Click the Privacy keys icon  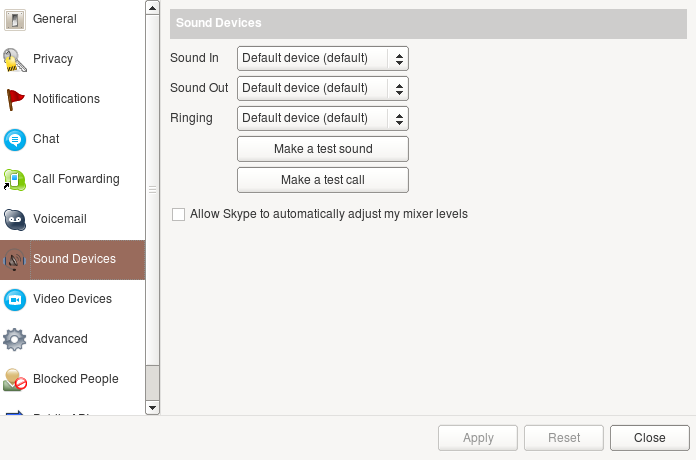click(x=15, y=59)
